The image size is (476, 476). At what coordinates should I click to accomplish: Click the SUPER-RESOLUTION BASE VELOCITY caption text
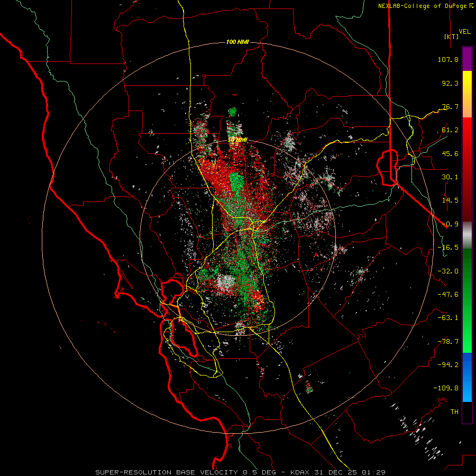[168, 472]
